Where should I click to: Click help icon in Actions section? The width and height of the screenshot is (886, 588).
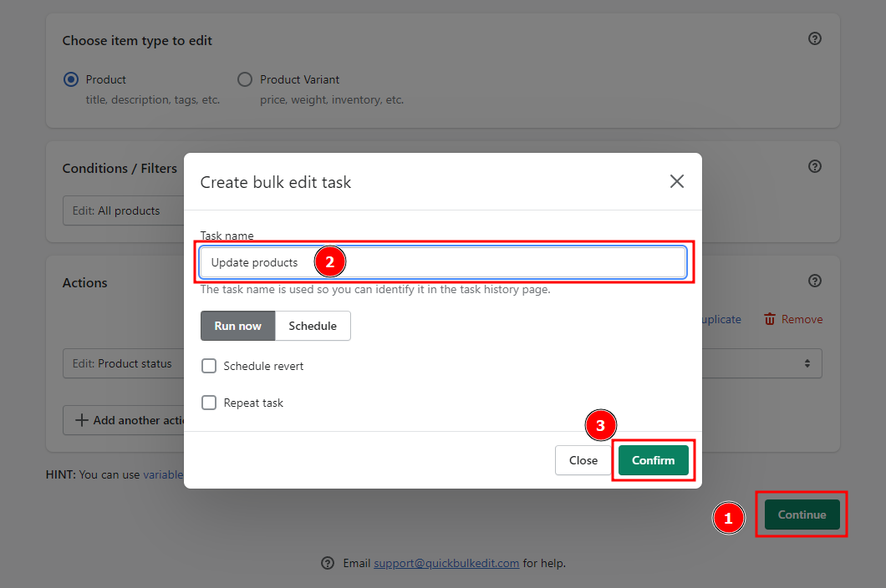point(815,281)
